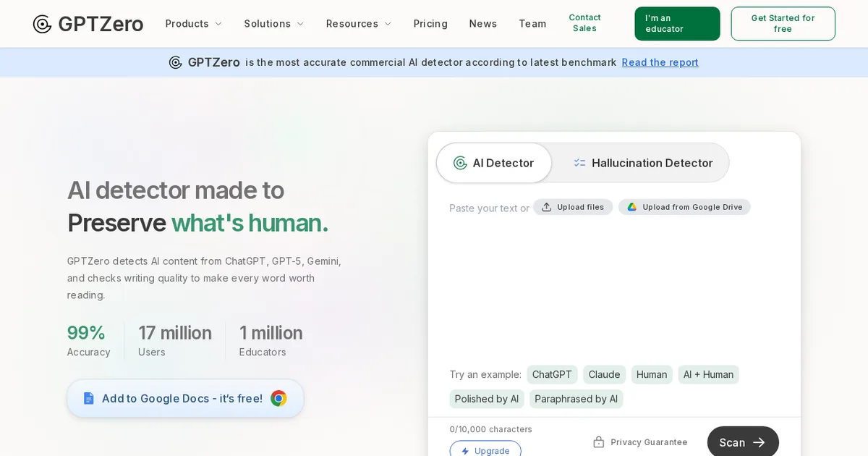The width and height of the screenshot is (868, 456).
Task: Try the Claude example
Action: (x=604, y=374)
